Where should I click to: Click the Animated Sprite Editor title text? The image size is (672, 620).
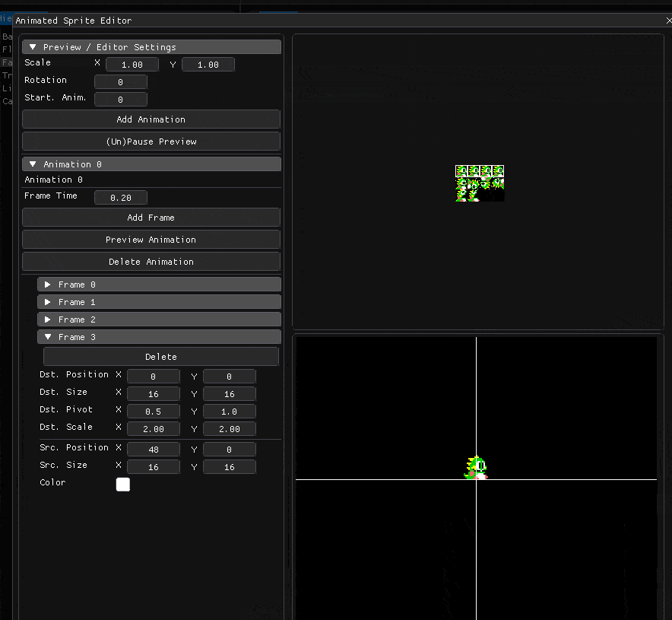pyautogui.click(x=74, y=21)
